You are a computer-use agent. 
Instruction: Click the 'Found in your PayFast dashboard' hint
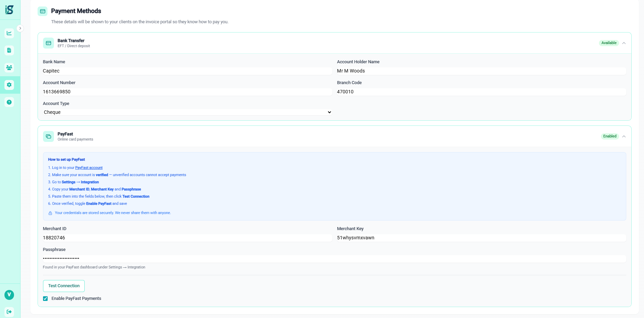tap(94, 267)
